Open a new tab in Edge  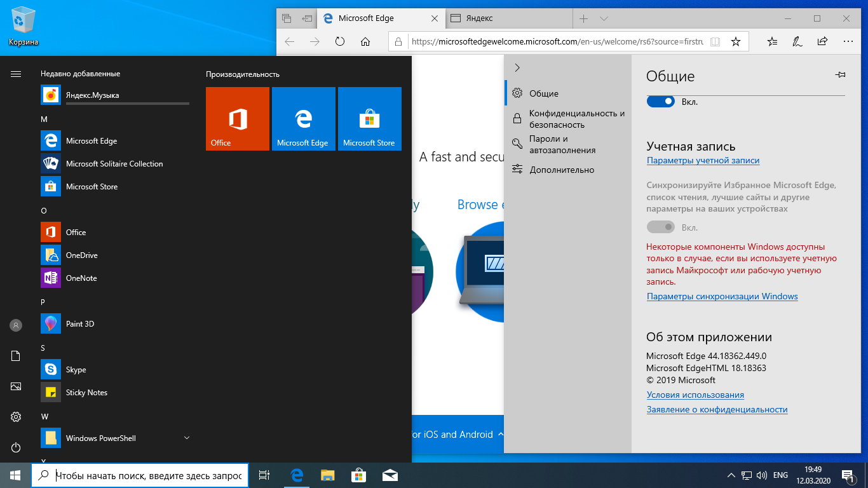584,18
